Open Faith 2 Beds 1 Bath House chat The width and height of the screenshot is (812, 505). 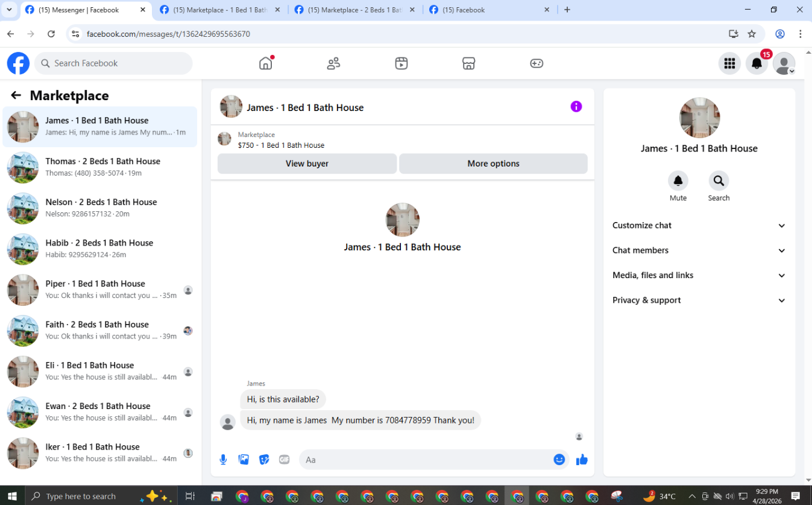coord(100,331)
